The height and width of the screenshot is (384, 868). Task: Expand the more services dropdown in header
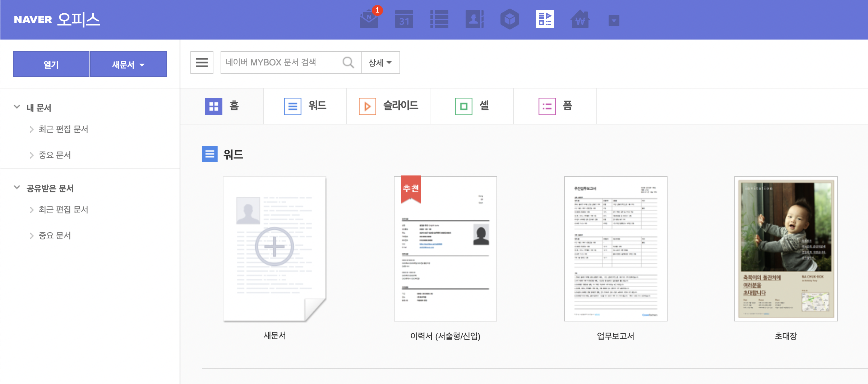click(x=614, y=20)
